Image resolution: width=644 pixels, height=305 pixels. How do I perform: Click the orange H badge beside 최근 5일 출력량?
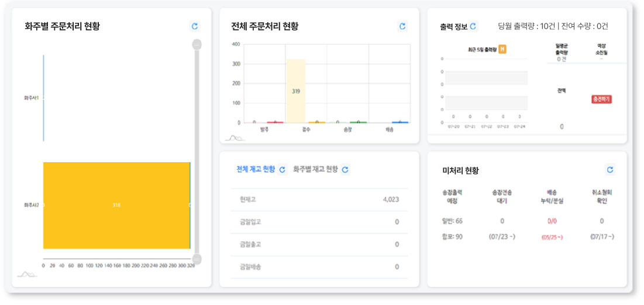(x=502, y=49)
